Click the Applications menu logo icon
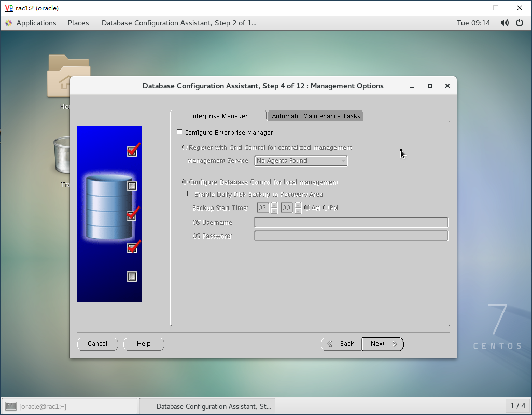This screenshot has width=532, height=415. [x=9, y=23]
